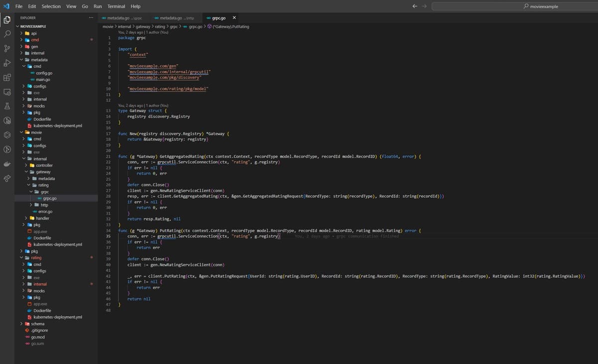Click line number 21 in the gutter
Screen dimensions: 598x364
pos(108,156)
